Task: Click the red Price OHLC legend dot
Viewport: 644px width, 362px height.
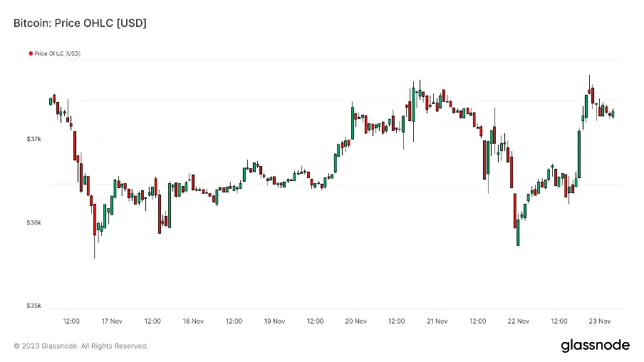Action: [31, 53]
